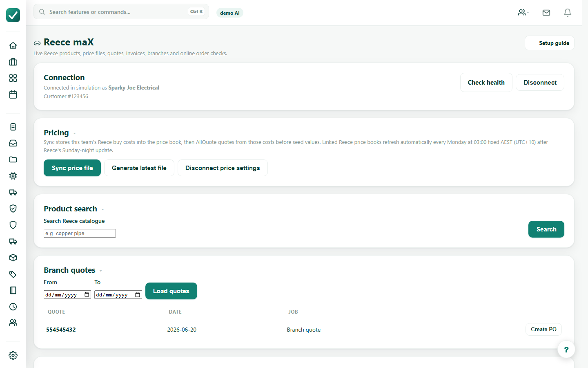Collapse the Branch quotes section arrow

100,271
